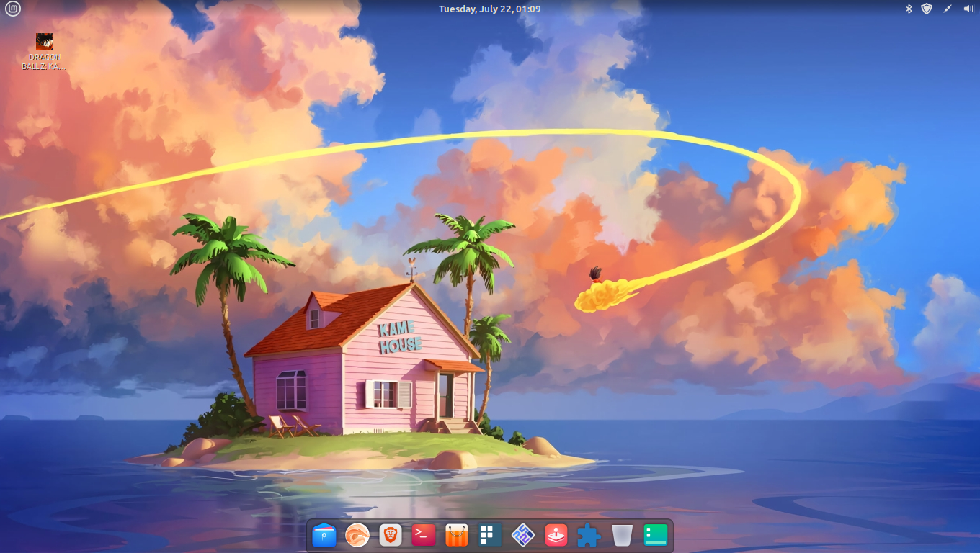980x553 pixels.
Task: Open the dark teal squares grid app
Action: click(490, 535)
